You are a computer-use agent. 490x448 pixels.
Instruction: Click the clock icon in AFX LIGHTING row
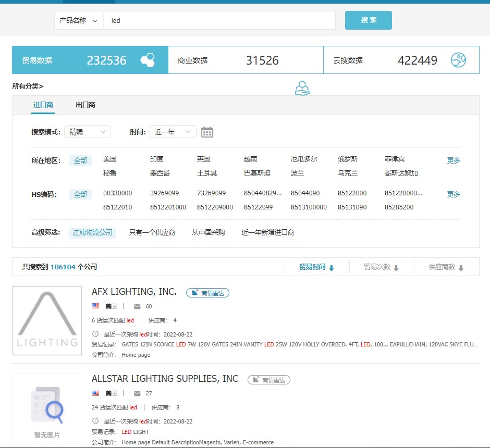[x=95, y=334]
